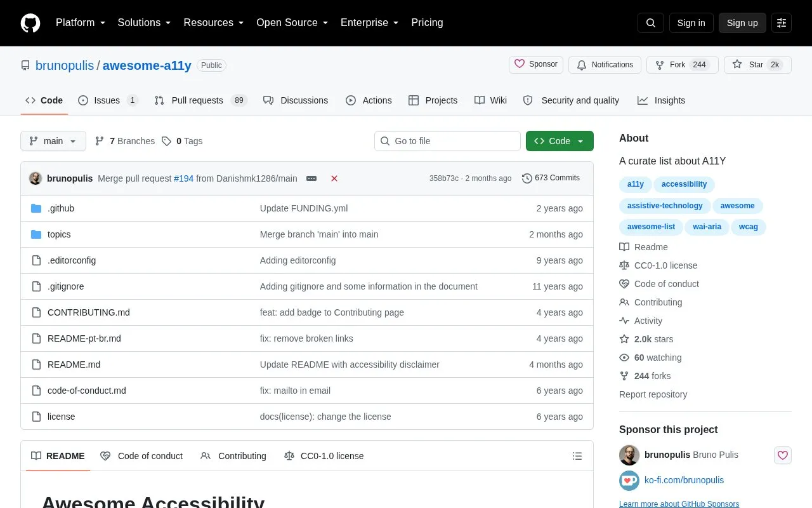This screenshot has width=812, height=508.
Task: Select the Contributing README tab
Action: coord(233,456)
